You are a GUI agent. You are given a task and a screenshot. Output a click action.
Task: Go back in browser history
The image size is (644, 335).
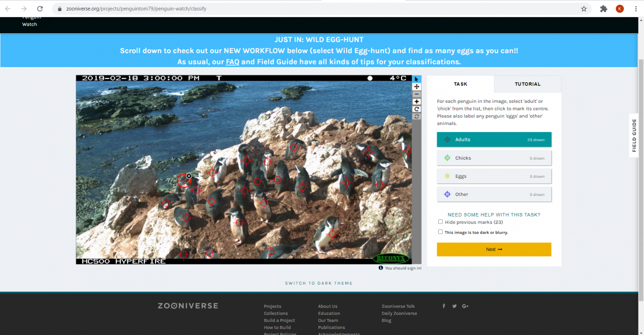click(x=8, y=9)
